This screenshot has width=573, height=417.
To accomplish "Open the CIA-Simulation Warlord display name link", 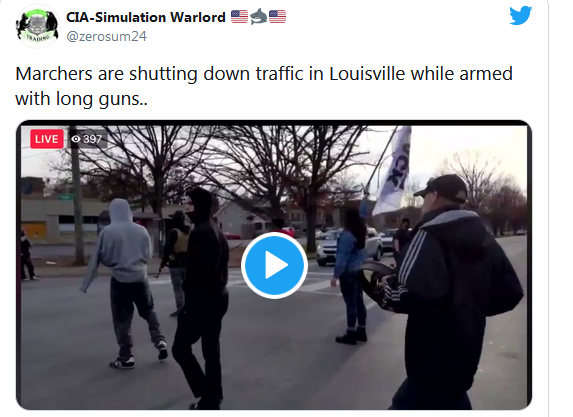I will [146, 17].
